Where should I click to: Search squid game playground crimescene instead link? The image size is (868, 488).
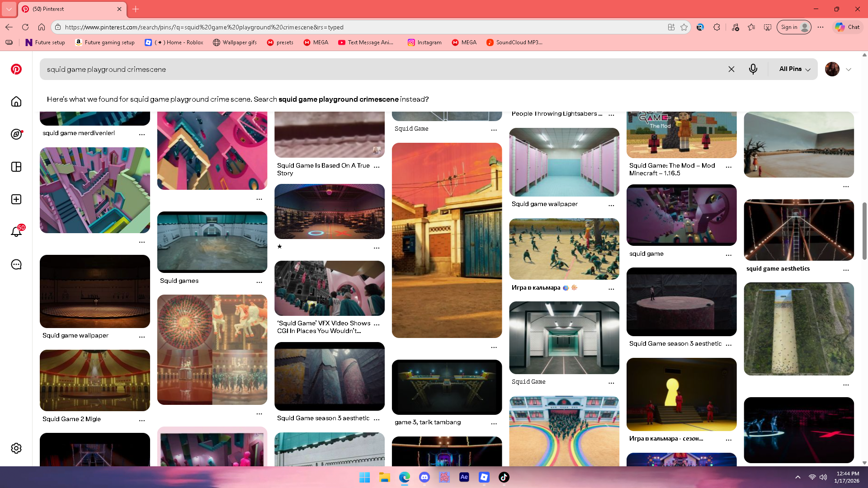[x=338, y=99]
